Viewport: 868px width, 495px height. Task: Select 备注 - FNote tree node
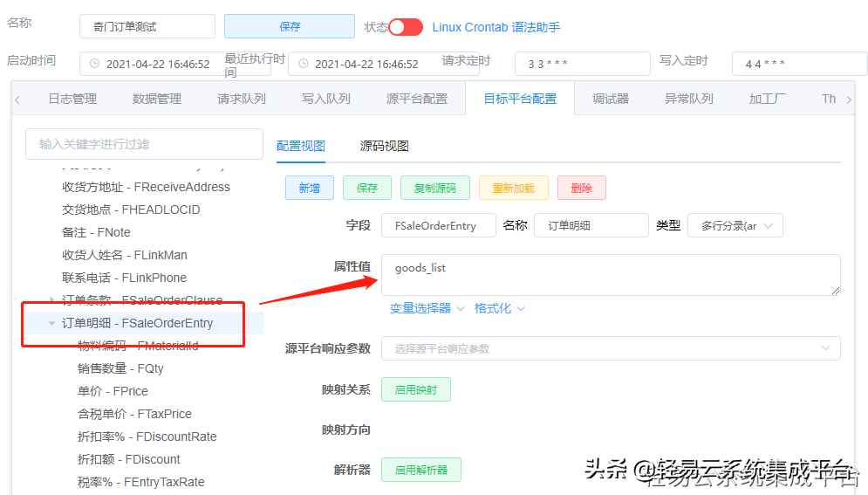point(96,232)
